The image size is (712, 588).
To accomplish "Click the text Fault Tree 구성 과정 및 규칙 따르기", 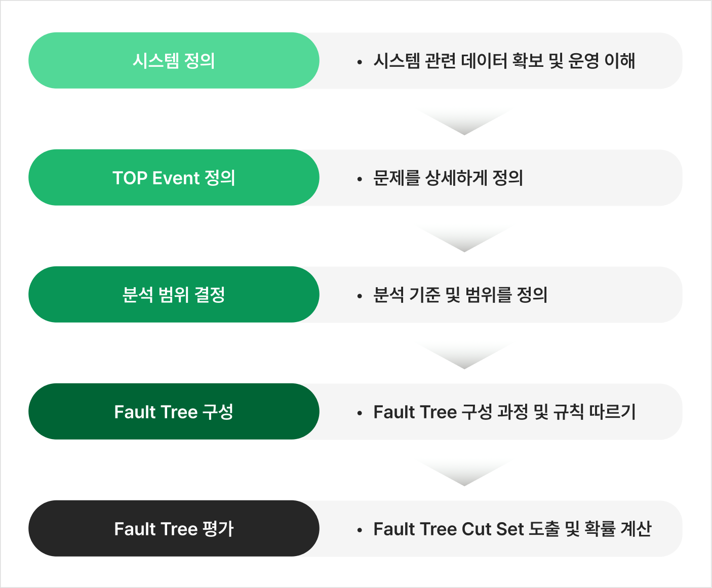I will [504, 412].
